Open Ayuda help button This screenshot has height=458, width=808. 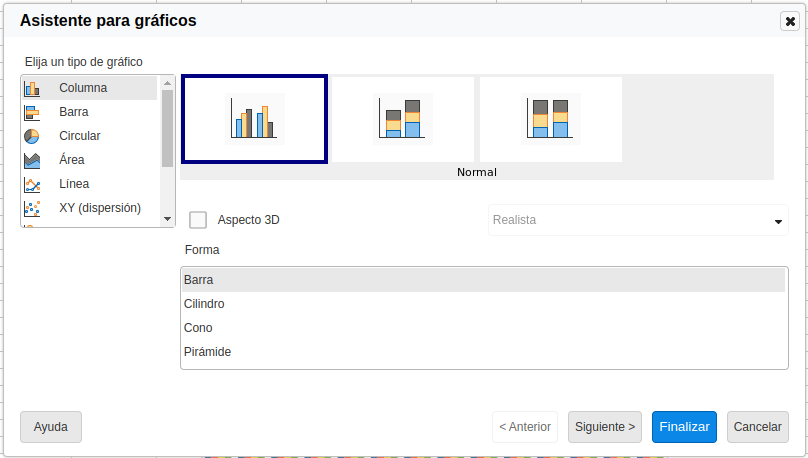[51, 427]
